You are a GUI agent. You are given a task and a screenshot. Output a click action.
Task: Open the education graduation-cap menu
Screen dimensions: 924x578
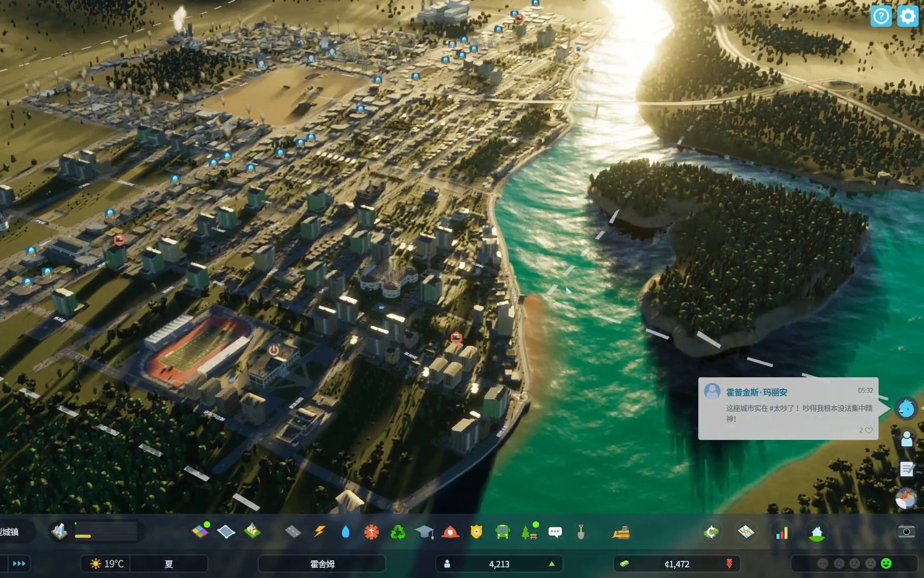[425, 531]
